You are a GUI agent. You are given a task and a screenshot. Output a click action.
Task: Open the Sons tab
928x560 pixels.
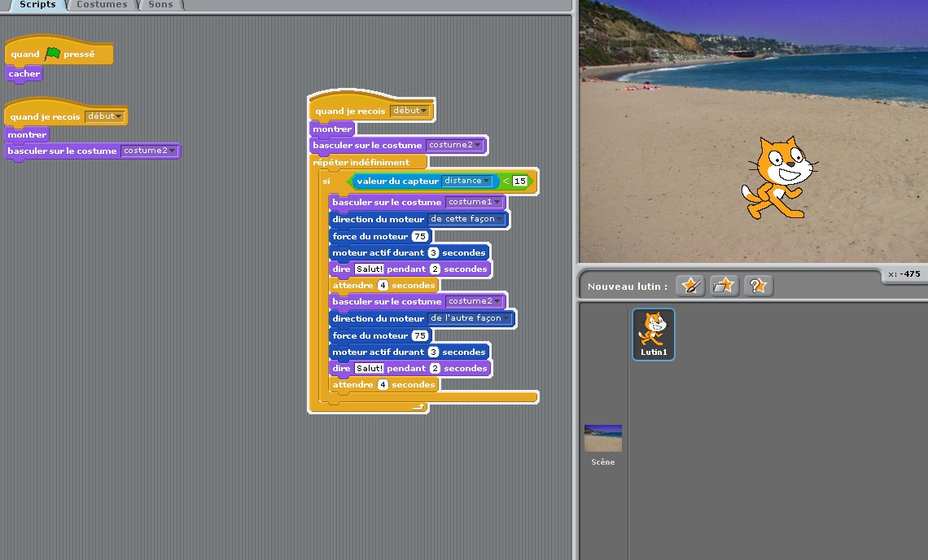click(x=160, y=5)
